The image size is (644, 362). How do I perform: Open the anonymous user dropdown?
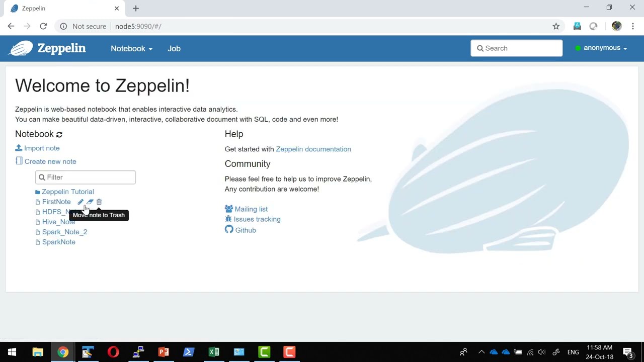(x=604, y=48)
